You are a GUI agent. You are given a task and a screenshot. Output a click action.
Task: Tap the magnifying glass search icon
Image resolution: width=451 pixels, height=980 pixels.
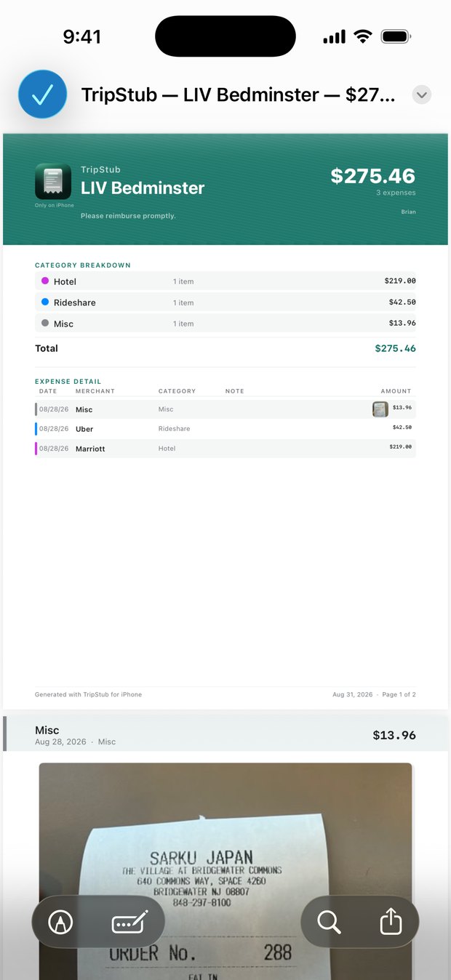tap(329, 922)
